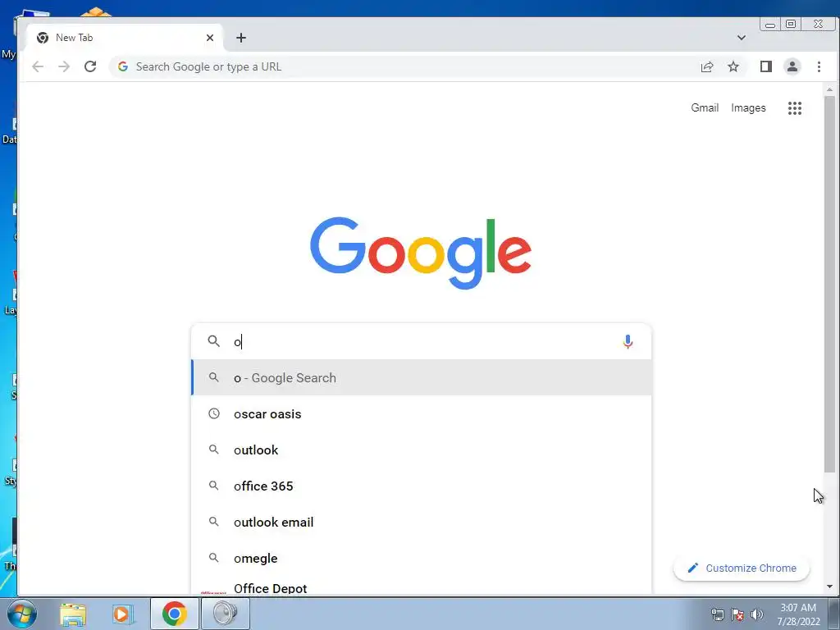Viewport: 840px width, 630px height.
Task: Select the 'o - Google Search' suggestion
Action: pos(421,377)
